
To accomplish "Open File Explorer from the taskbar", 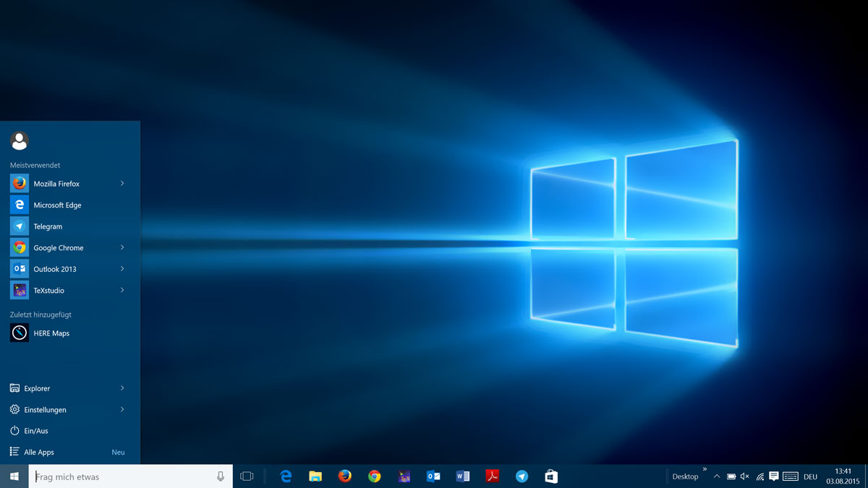I will click(x=315, y=476).
